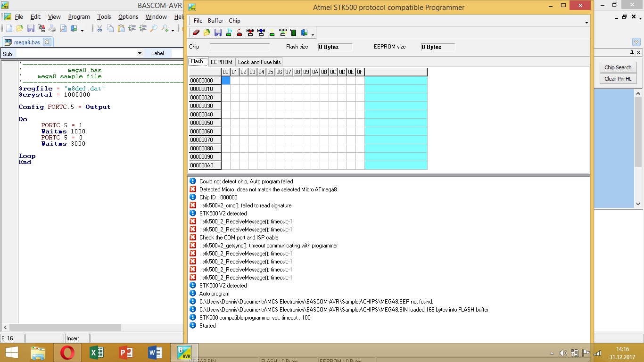Open the Programmer Chip menu
The width and height of the screenshot is (644, 362).
pyautogui.click(x=234, y=21)
